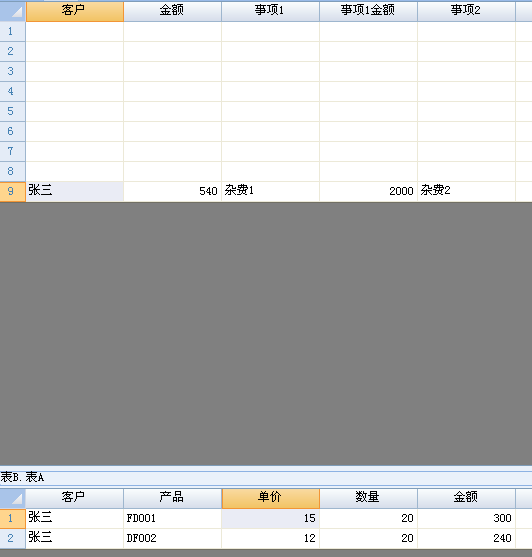The width and height of the screenshot is (532, 557).
Task: Click the 事项1金额 column header
Action: [369, 11]
